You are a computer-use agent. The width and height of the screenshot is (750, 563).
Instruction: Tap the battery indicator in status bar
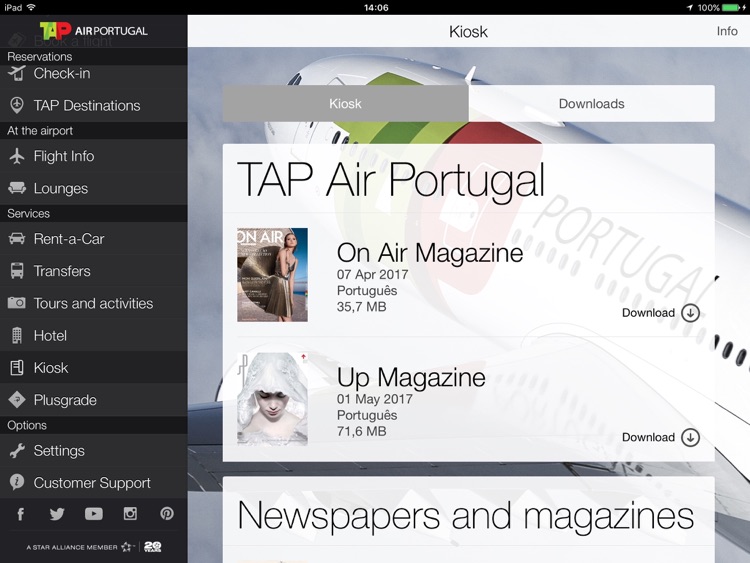tap(730, 7)
